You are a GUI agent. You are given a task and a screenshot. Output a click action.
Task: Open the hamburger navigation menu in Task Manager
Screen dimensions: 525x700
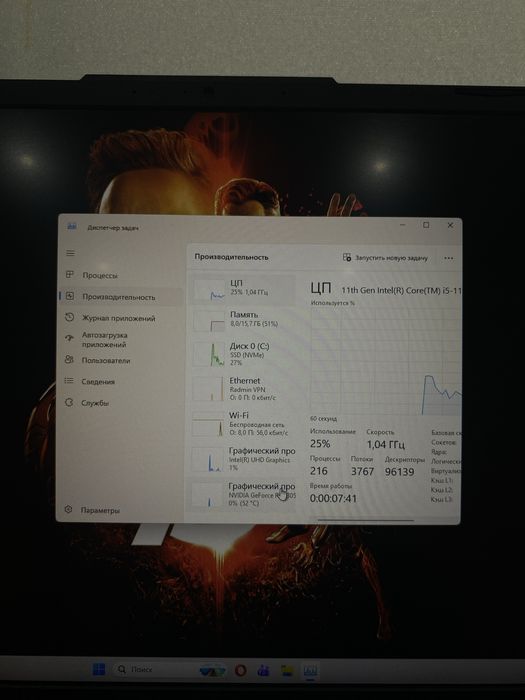pos(71,253)
